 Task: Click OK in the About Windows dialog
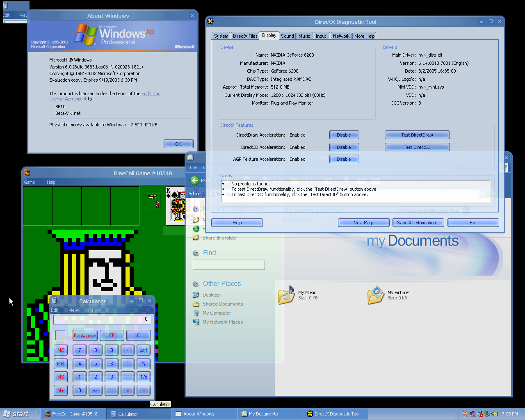point(178,144)
